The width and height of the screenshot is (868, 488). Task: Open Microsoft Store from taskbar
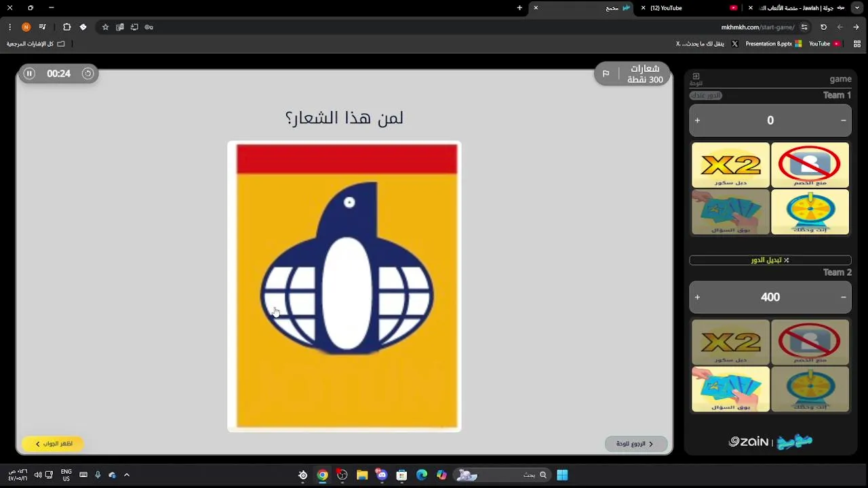[401, 475]
